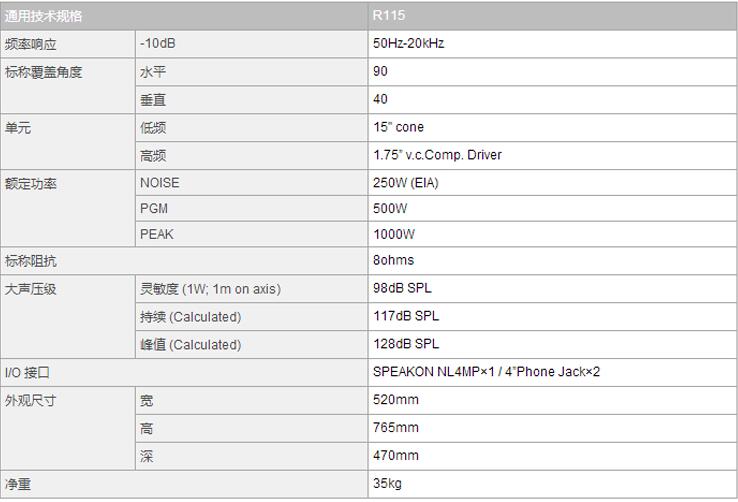Click the 标称覆盖角度 row label
Image resolution: width=738 pixels, height=502 pixels.
pos(44,72)
